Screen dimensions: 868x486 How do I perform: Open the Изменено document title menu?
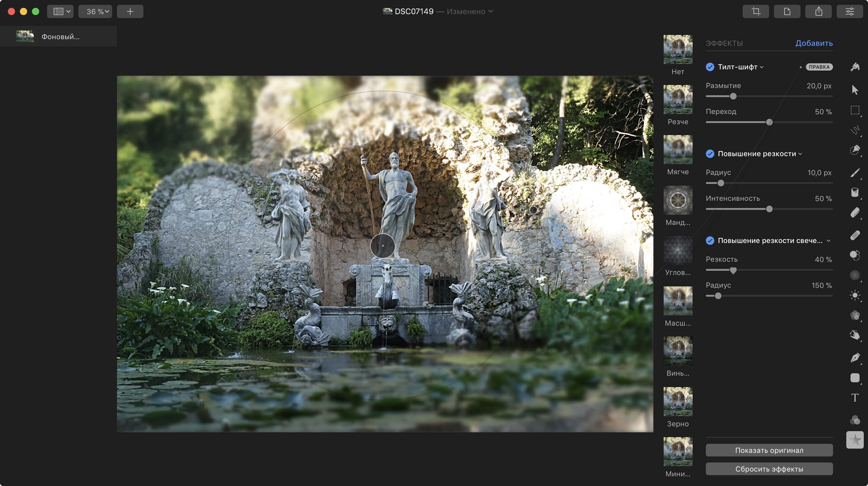(470, 11)
